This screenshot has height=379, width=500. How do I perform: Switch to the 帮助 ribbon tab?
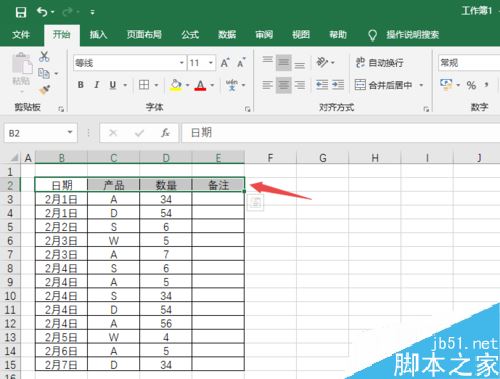tap(338, 35)
